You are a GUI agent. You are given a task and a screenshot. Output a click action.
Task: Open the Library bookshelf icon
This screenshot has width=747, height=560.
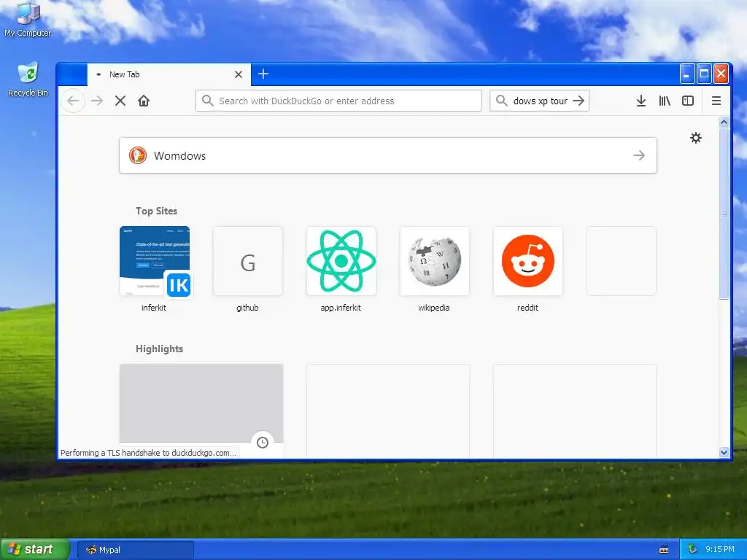click(665, 101)
